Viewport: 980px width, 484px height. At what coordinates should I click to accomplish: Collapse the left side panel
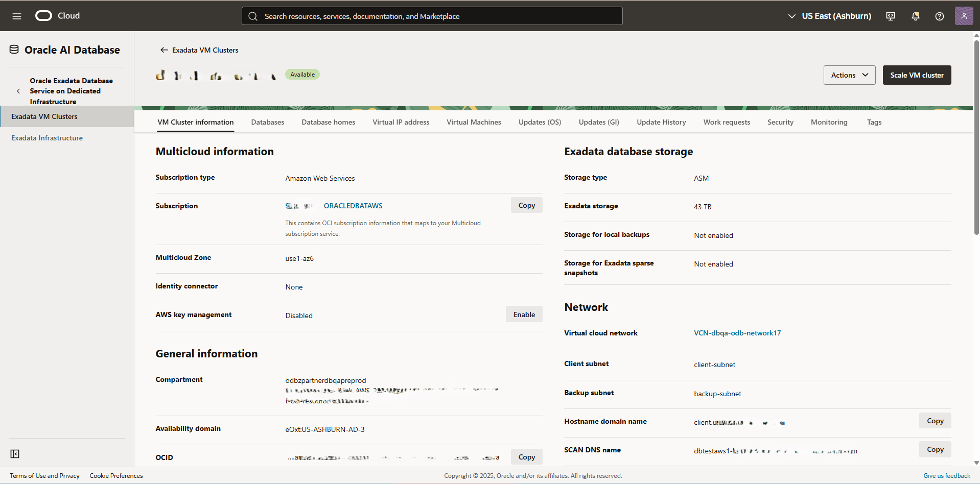click(15, 453)
